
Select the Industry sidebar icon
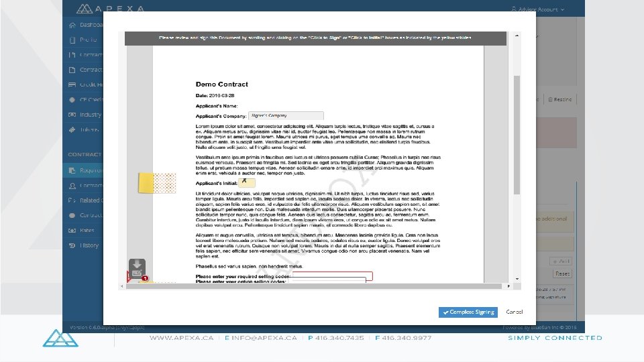point(72,115)
